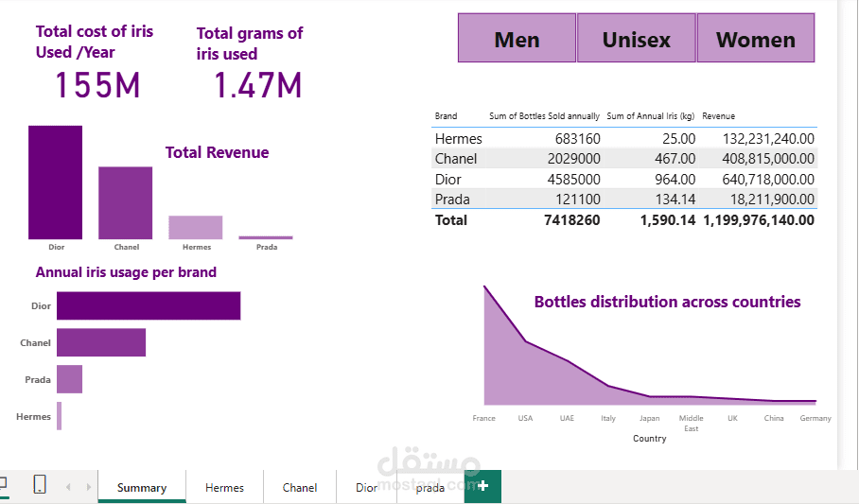The width and height of the screenshot is (859, 504).
Task: Click the 640,718,000.00 revenue cell
Action: click(x=768, y=179)
